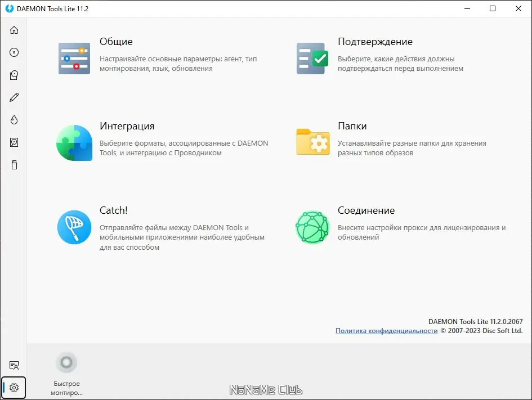Minimize the DAEMON Tools window
This screenshot has width=532, height=400.
pyautogui.click(x=467, y=8)
